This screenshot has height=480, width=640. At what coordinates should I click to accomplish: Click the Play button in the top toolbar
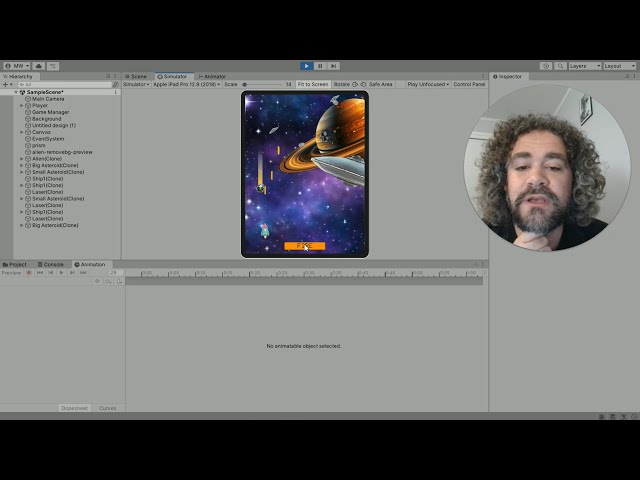(307, 66)
